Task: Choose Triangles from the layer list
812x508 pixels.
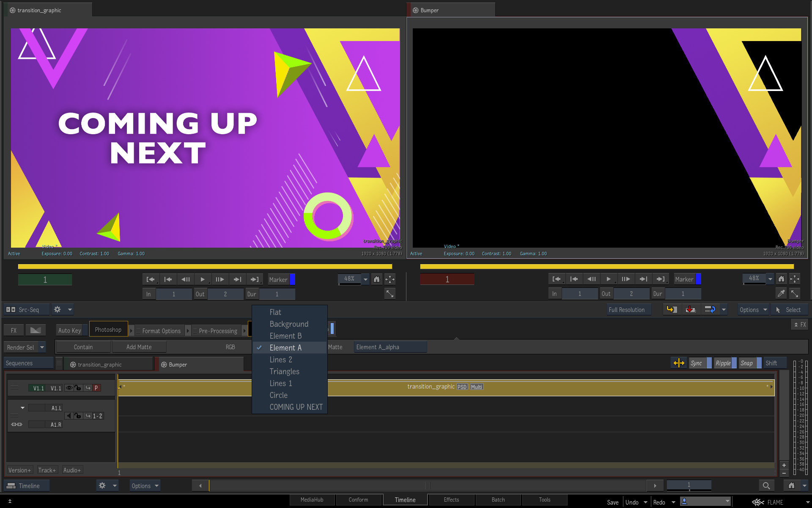Action: (284, 371)
